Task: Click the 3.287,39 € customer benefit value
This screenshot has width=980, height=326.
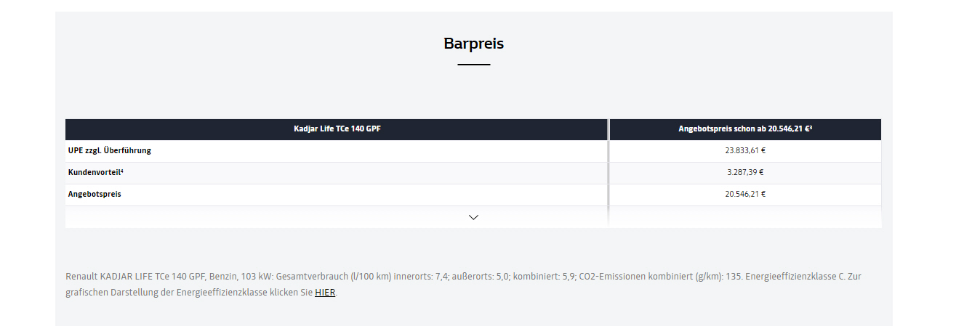Action: [745, 172]
